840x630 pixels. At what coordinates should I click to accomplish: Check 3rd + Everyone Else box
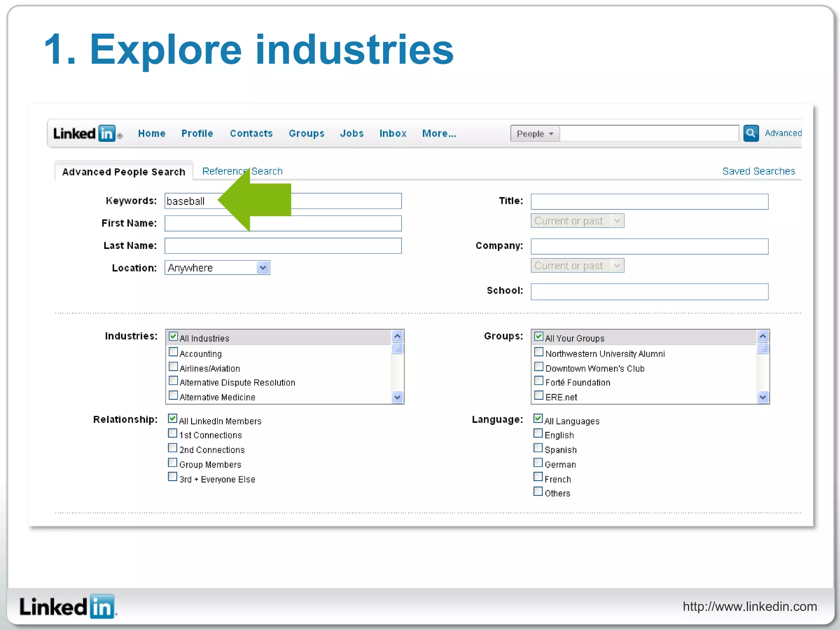pos(173,477)
